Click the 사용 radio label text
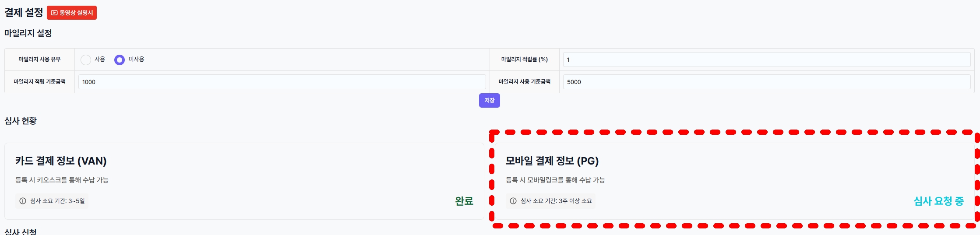The width and height of the screenshot is (980, 235). coord(100,59)
